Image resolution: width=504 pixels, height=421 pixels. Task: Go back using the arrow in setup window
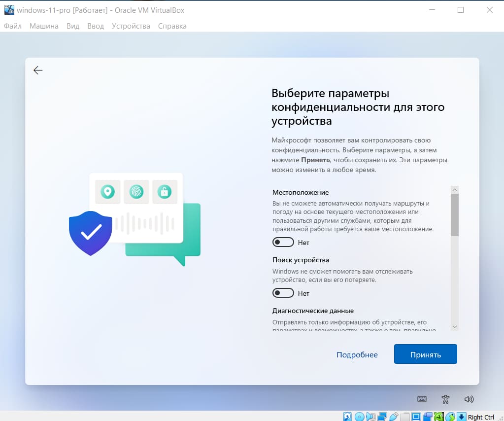(38, 70)
